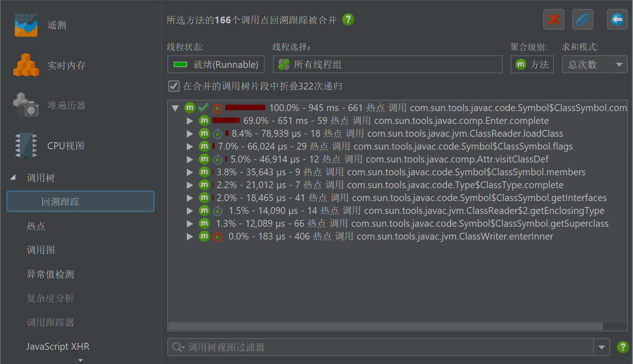This screenshot has width=633, height=364.
Task: Open the 遥测 telemetry section icon
Action: 26,25
